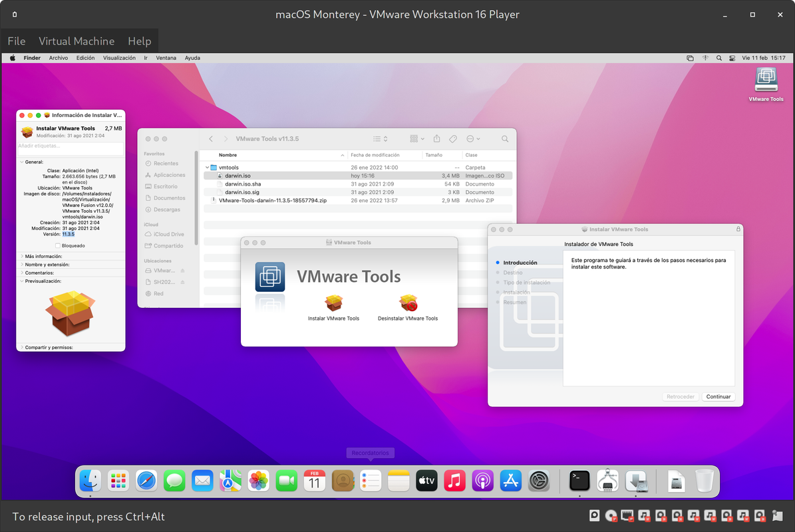Click the search magnifier in Finder window
Screen dimensions: 795x532
tap(505, 139)
